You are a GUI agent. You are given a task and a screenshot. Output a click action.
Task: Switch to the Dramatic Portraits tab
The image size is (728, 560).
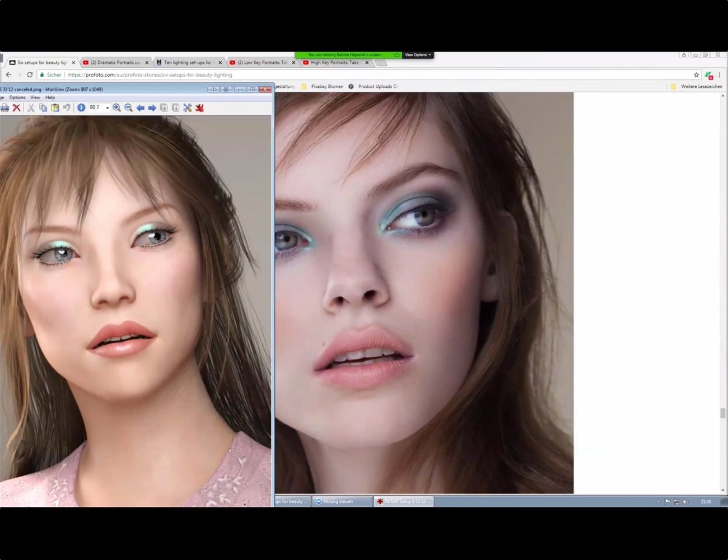point(115,62)
